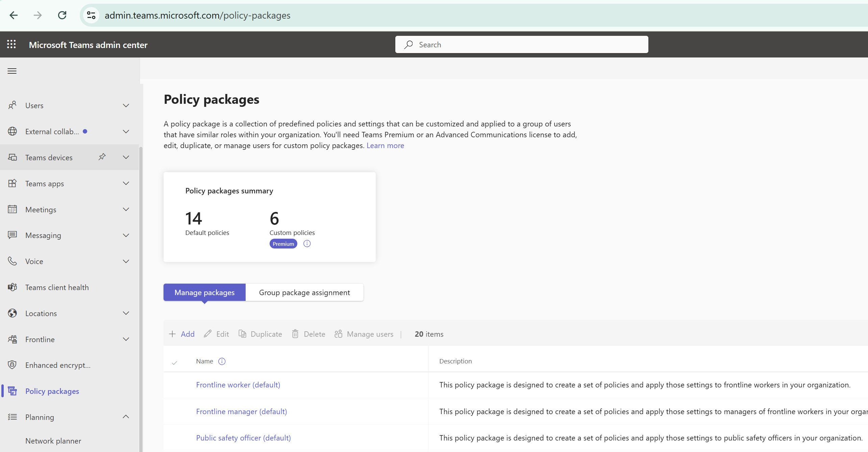Viewport: 868px width, 452px height.
Task: Expand the Voice section chevron
Action: click(126, 261)
